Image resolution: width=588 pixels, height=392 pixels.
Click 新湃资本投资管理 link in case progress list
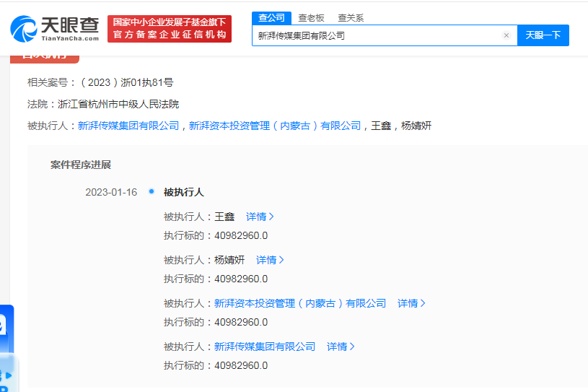[300, 303]
